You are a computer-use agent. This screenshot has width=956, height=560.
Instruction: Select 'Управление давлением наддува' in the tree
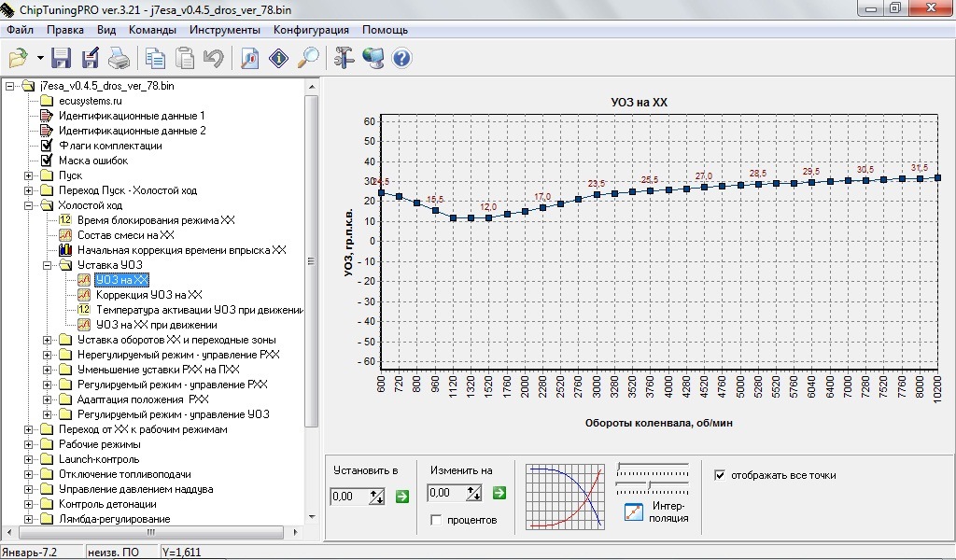(x=136, y=489)
